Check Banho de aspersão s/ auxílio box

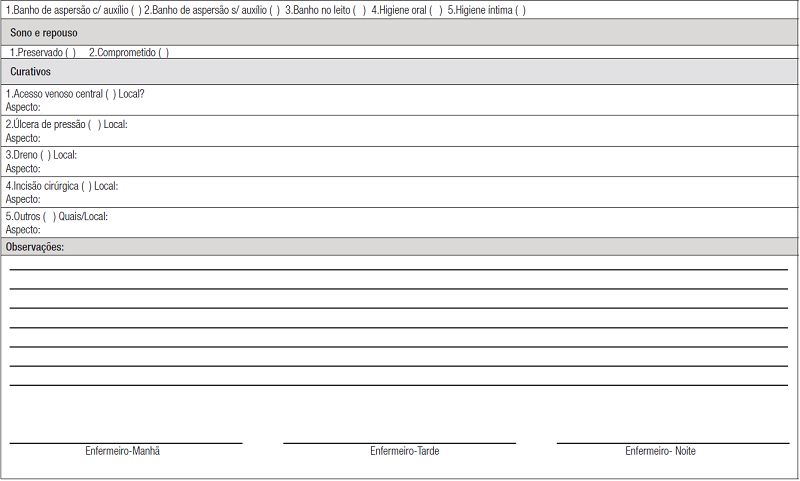274,10
